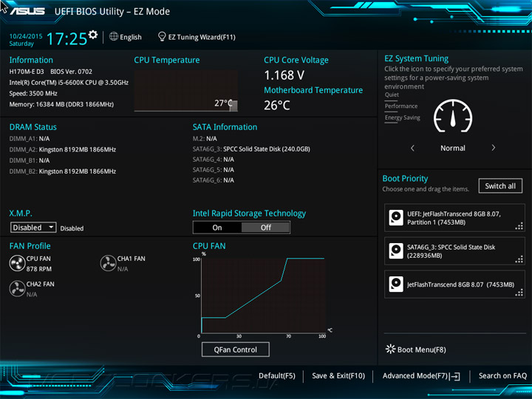Click 878 RPM CPU fan speed
This screenshot has height=399, width=532.
[39, 269]
